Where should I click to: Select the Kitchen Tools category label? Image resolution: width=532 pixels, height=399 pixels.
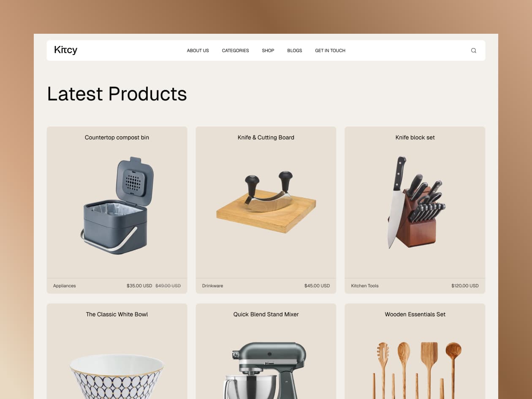(365, 286)
